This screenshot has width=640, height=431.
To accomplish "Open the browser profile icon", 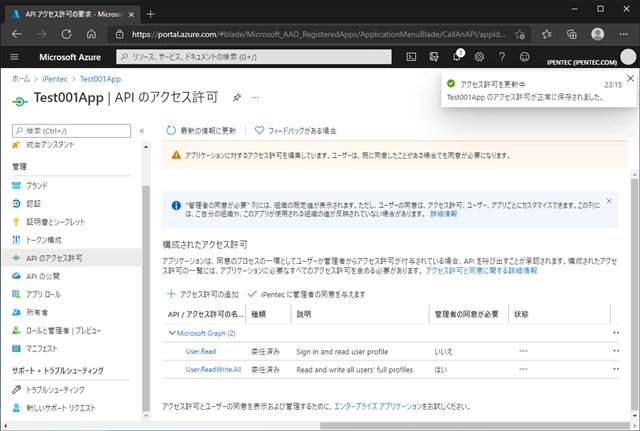I will pos(598,34).
